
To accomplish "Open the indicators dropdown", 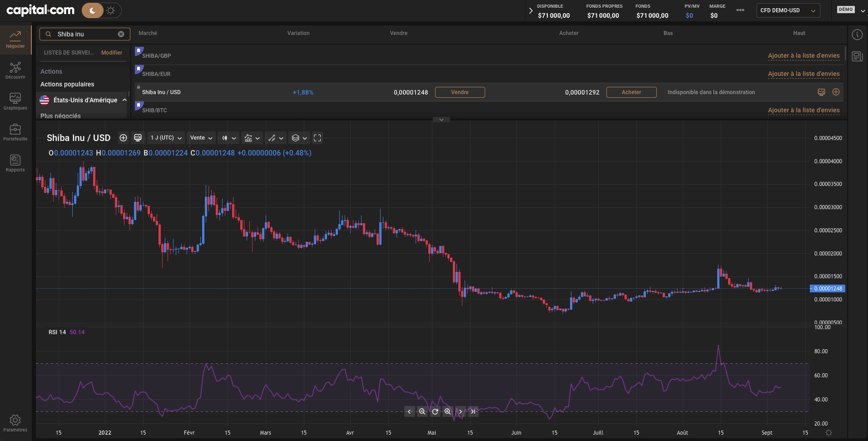I will (x=252, y=138).
